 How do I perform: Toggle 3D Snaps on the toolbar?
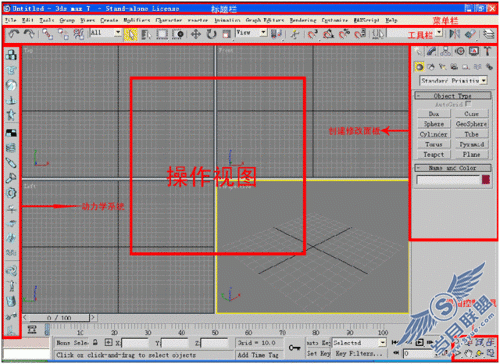(x=312, y=34)
